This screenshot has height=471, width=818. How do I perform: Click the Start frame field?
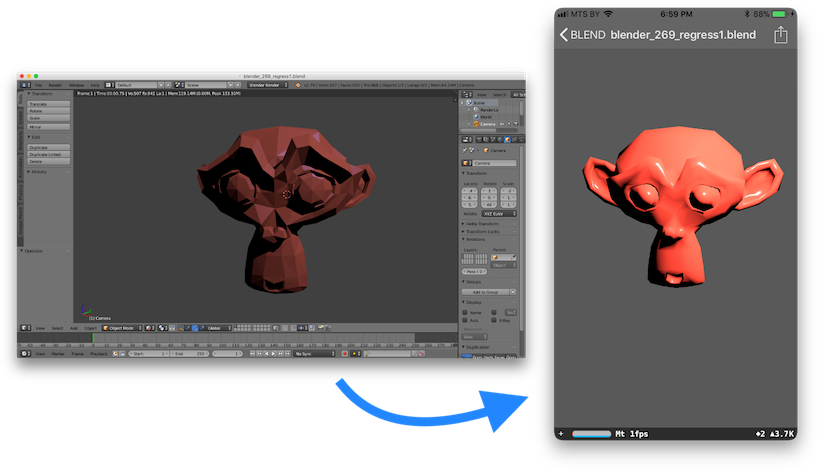pyautogui.click(x=149, y=354)
